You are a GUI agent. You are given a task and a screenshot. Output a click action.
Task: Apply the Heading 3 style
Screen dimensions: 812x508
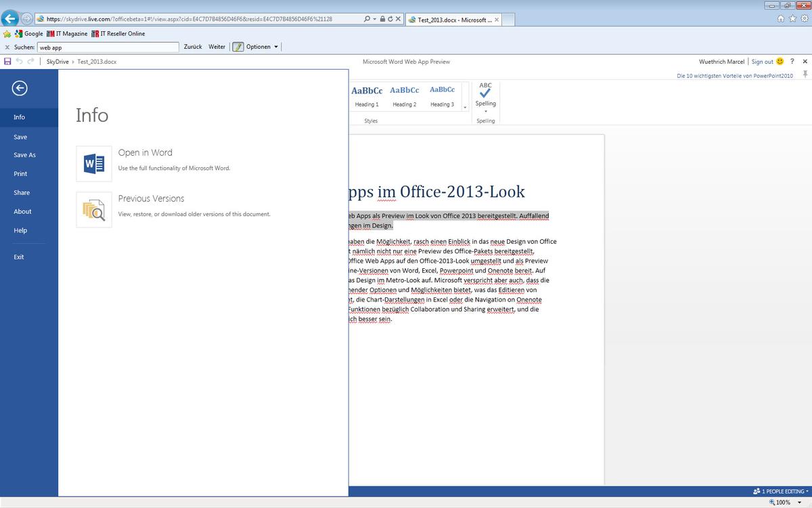443,96
